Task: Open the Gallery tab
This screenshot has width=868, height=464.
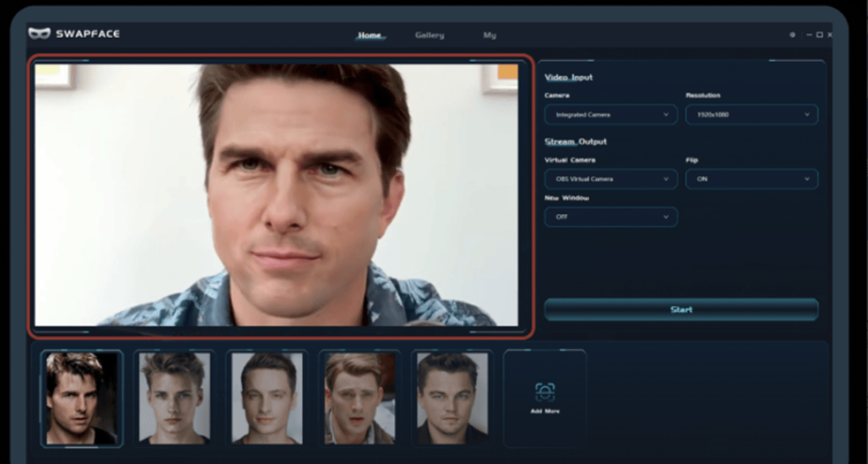Action: click(x=429, y=35)
